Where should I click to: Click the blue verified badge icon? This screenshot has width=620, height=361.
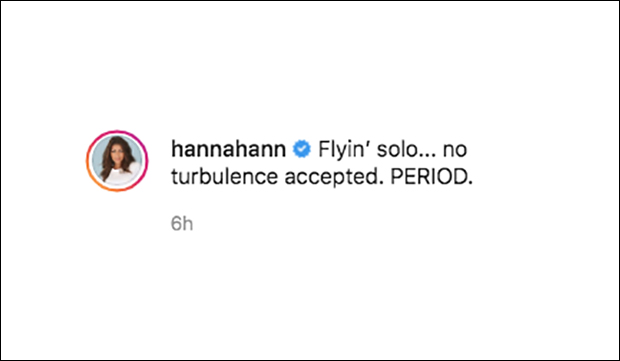302,149
